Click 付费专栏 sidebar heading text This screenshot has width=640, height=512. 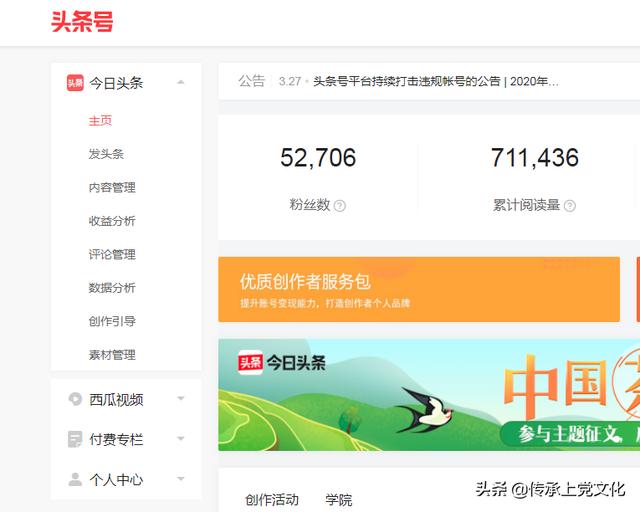point(116,440)
